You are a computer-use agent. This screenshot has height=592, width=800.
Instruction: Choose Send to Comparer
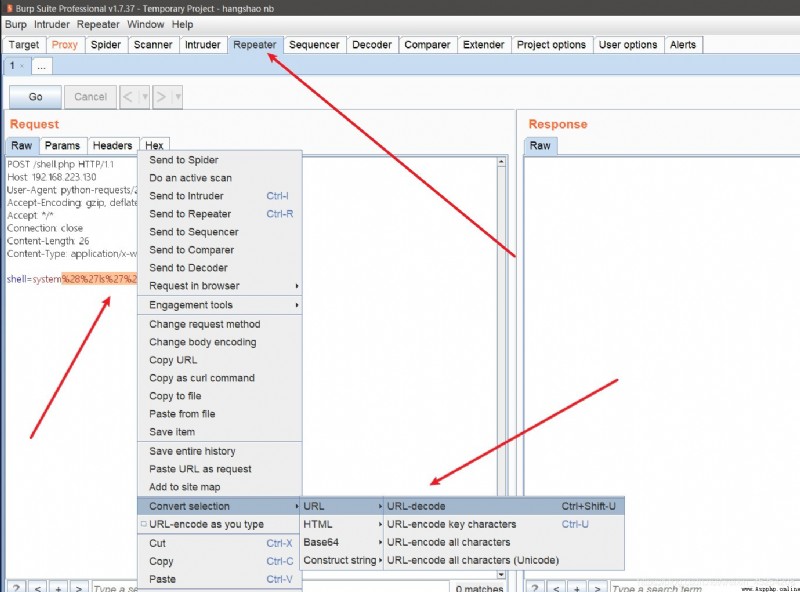[219, 250]
